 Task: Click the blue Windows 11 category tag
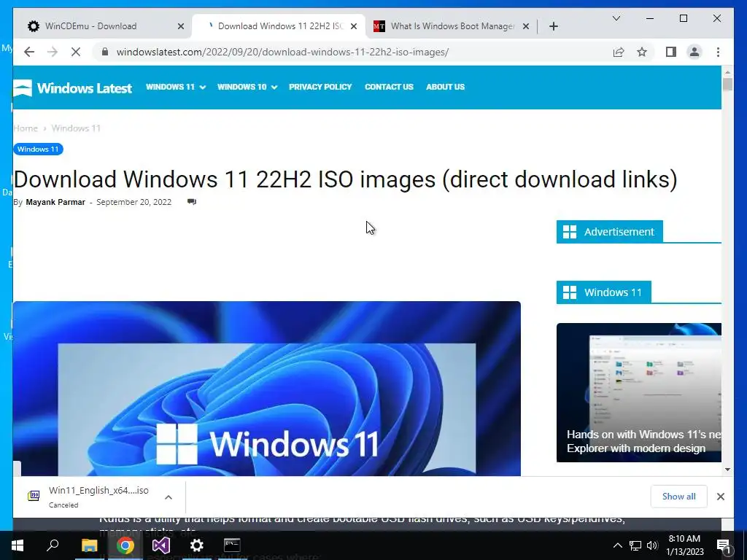tap(38, 149)
